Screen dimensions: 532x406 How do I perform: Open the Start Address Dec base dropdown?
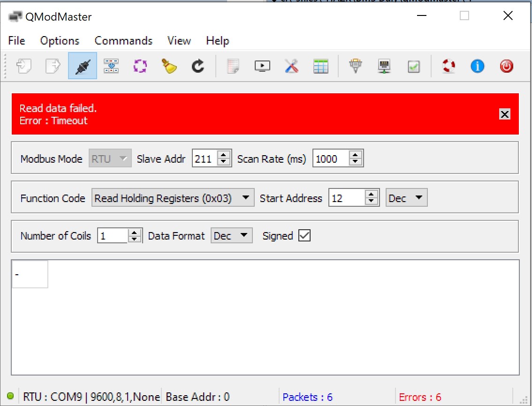406,198
